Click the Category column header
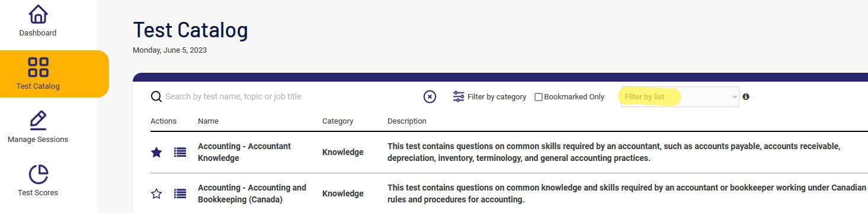 click(338, 121)
